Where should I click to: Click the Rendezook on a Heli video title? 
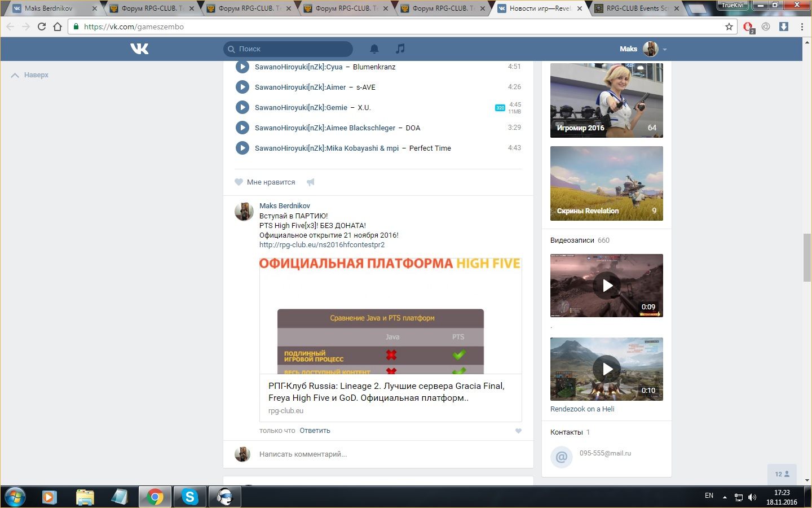pyautogui.click(x=582, y=409)
